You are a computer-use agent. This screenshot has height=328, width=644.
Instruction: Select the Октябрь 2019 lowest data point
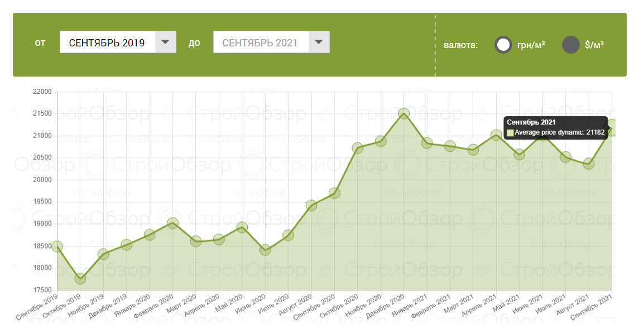(80, 278)
